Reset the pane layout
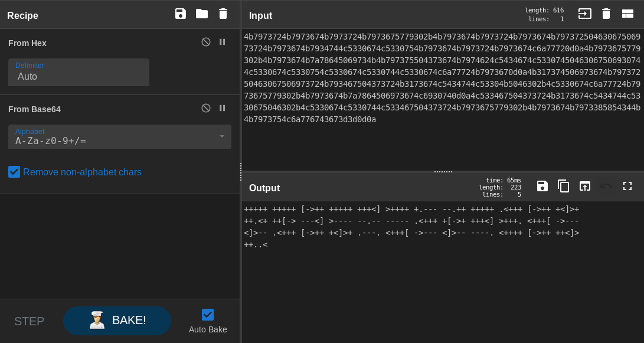The image size is (644, 343). coord(627,14)
